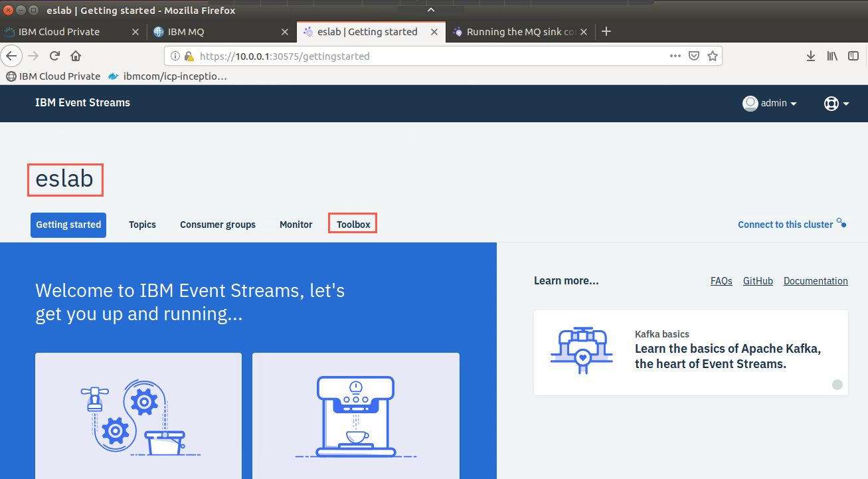Expand the admin user dropdown
Viewport: 868px width, 479px height.
click(x=770, y=103)
